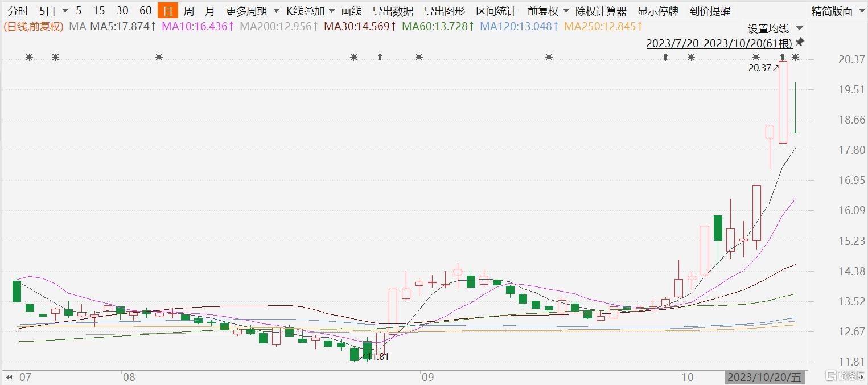Open the 前复权 adjustment dropdown arrow
Viewport: 868px width, 385px height.
tap(566, 11)
